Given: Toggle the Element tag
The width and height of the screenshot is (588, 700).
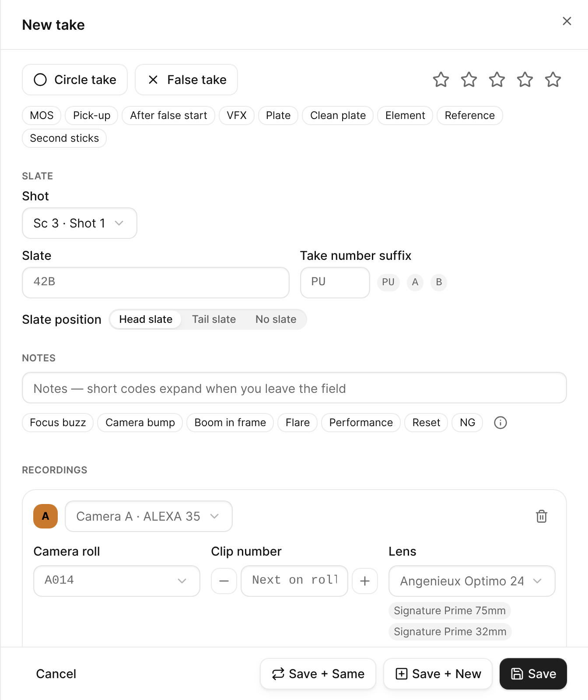Looking at the screenshot, I should click(405, 115).
